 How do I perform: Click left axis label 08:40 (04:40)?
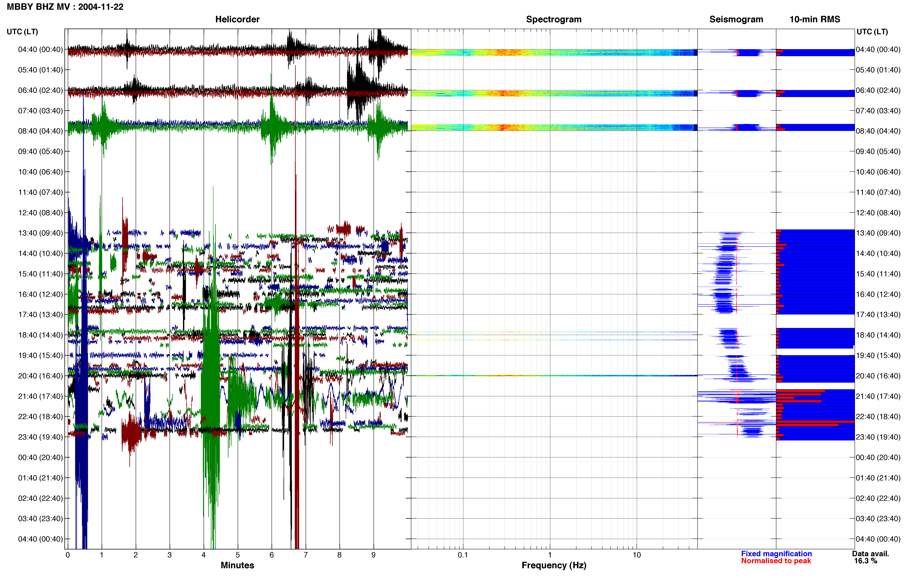click(x=41, y=131)
